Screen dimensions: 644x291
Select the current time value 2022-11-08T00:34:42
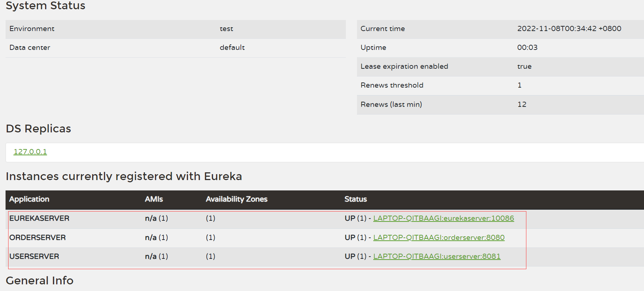[x=557, y=28]
